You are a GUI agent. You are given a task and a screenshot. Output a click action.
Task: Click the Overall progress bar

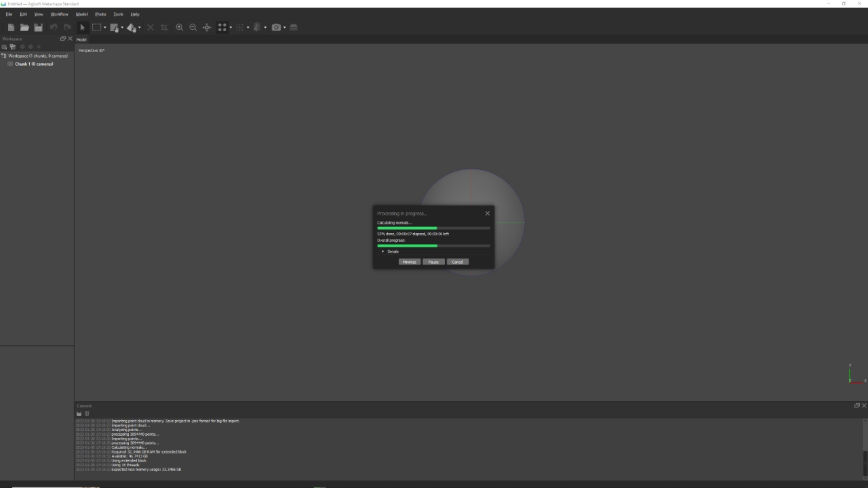click(433, 245)
